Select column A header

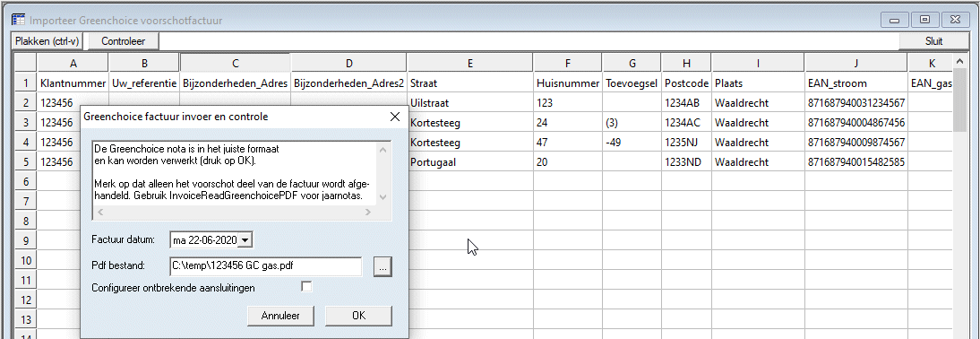(x=73, y=63)
